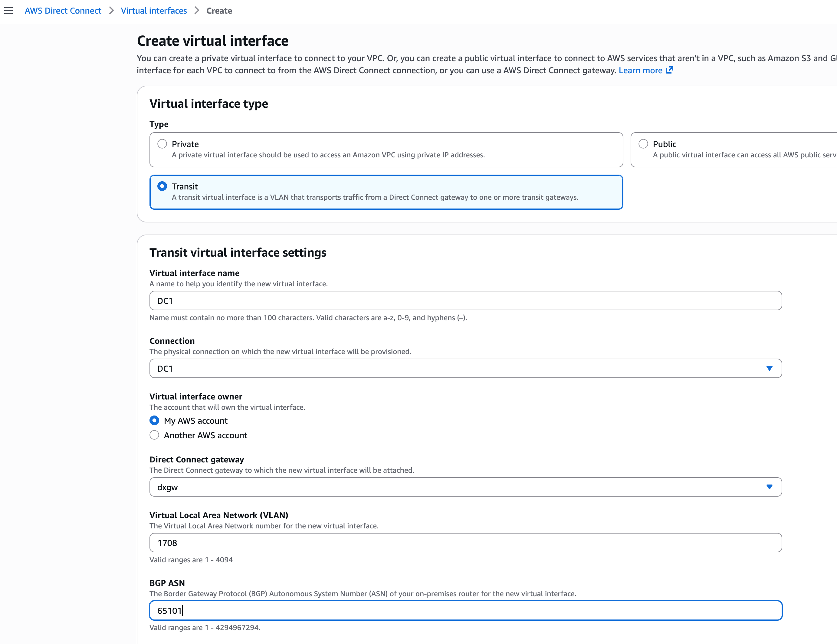
Task: Select the Public interface type radio
Action: (643, 144)
